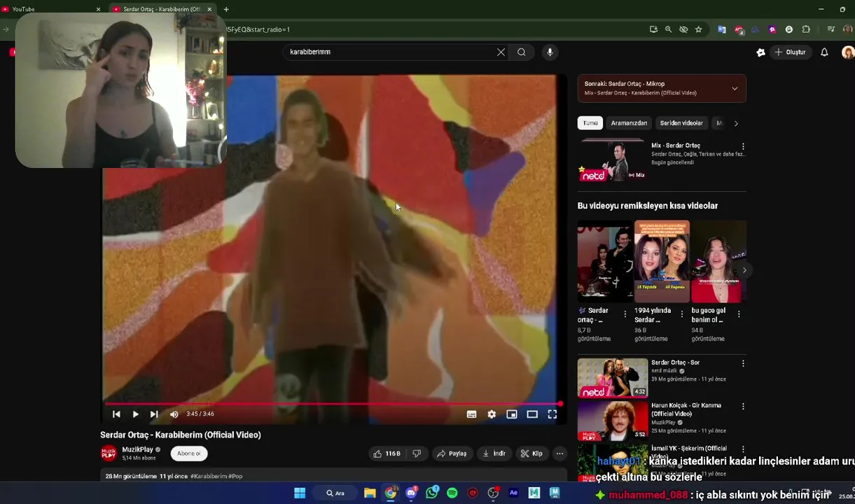Select the Seriden videolar filter chip
This screenshot has width=855, height=504.
(681, 123)
